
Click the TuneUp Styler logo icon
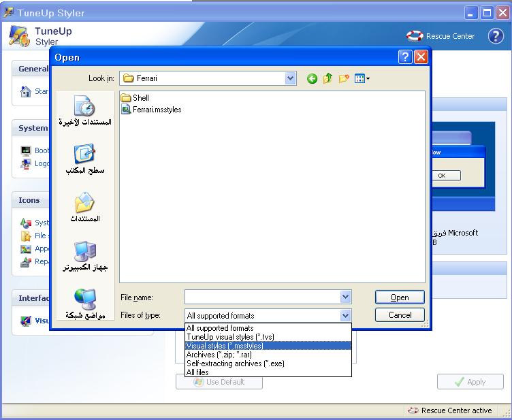(x=19, y=36)
